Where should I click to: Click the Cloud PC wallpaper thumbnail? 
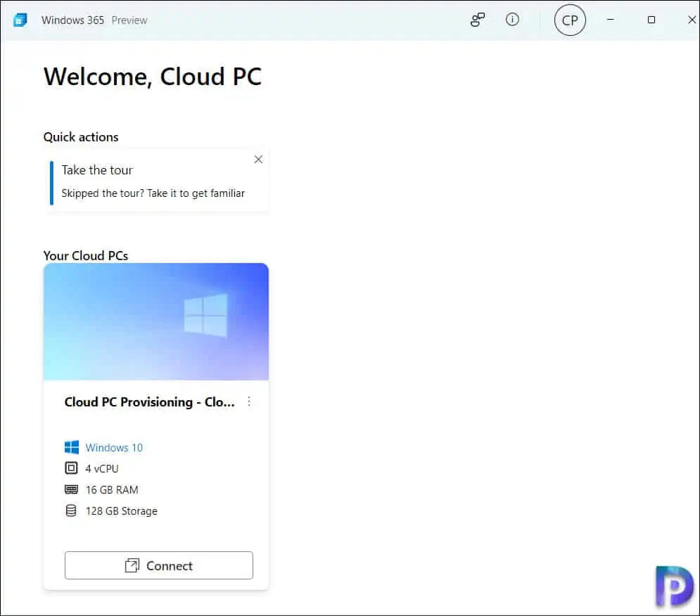[156, 321]
